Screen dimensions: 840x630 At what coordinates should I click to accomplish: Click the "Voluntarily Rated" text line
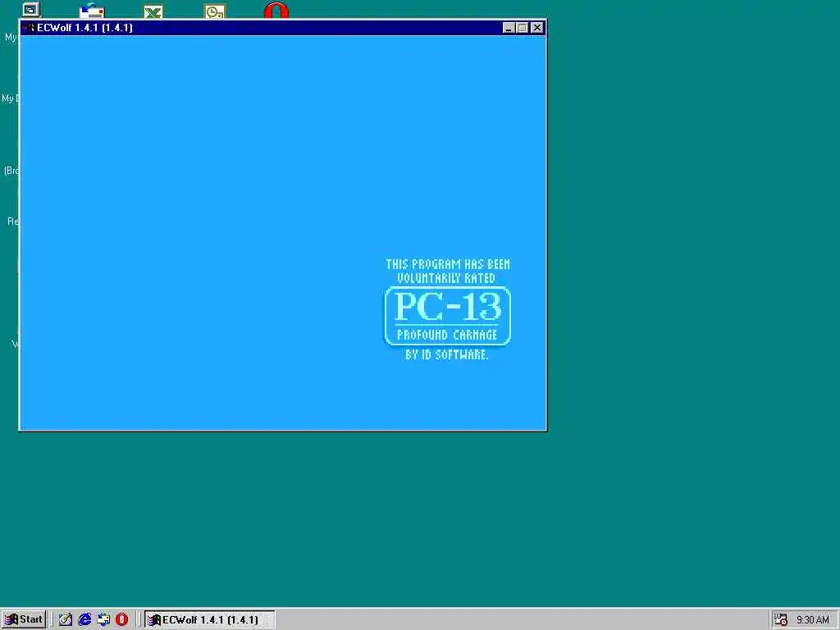tap(445, 278)
